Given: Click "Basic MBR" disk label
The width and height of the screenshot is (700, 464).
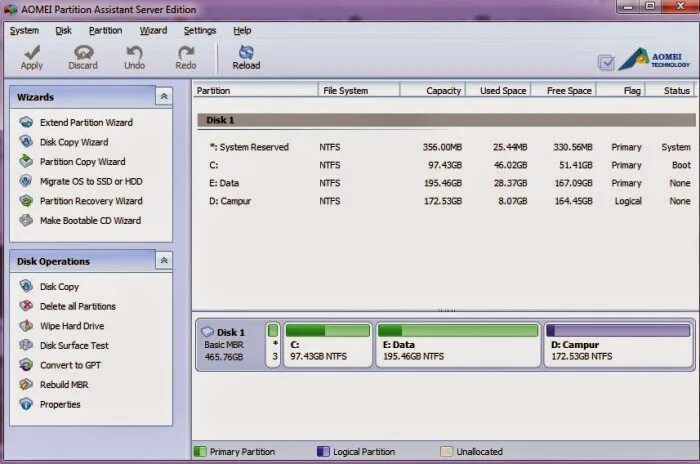Looking at the screenshot, I should [224, 345].
